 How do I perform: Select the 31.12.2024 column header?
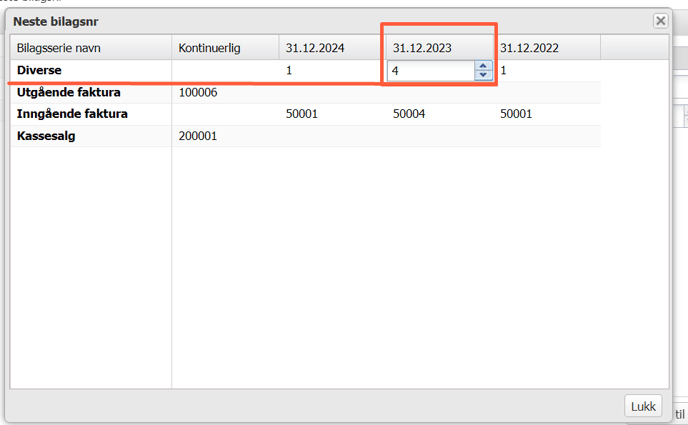(x=314, y=48)
